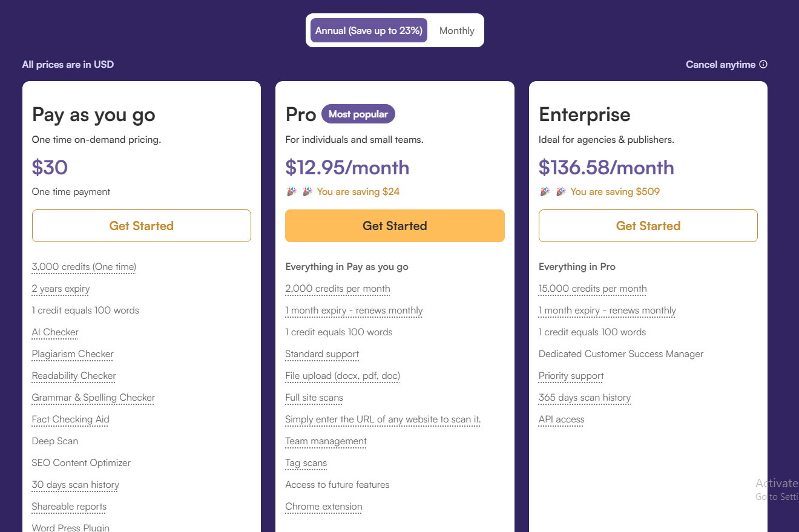Click the party popper emoji under Pro price

coord(291,191)
